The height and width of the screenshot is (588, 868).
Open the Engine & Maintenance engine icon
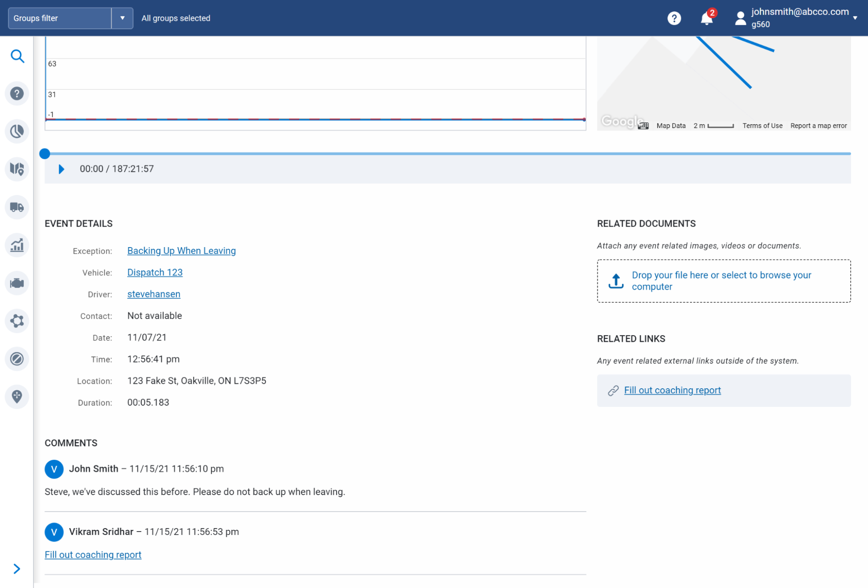(17, 283)
